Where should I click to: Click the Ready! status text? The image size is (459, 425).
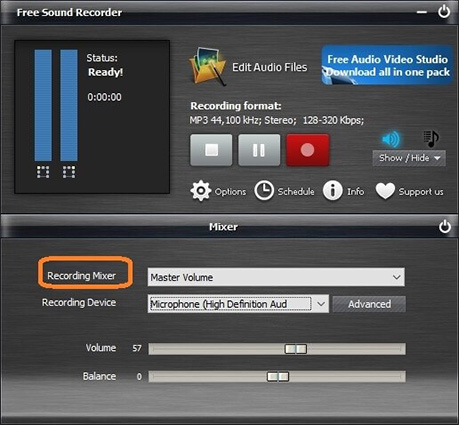pos(105,72)
